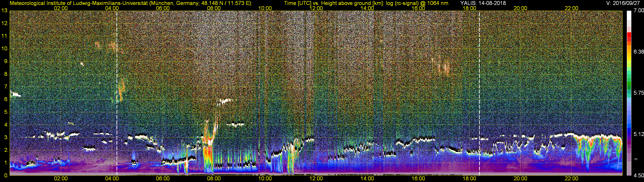Click the 20:00 label on the bottom time axis
The width and height of the screenshot is (644, 182).
coord(521,179)
